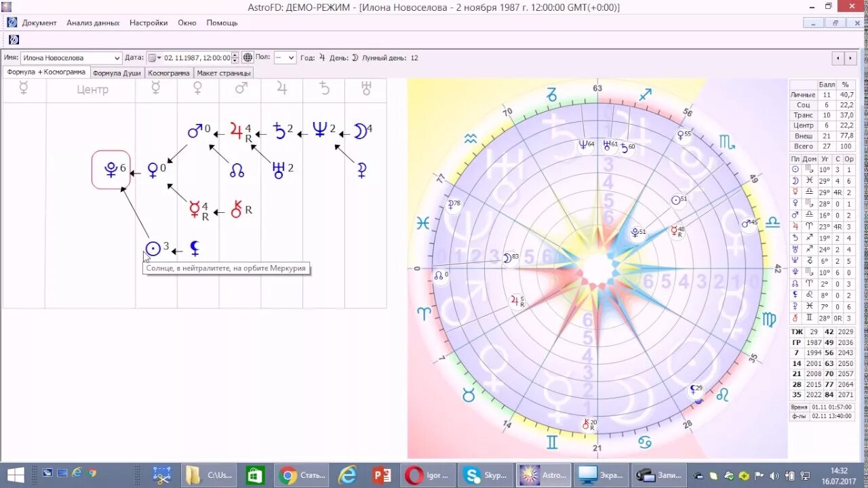
Task: Open Skype from the taskbar
Action: 486,475
